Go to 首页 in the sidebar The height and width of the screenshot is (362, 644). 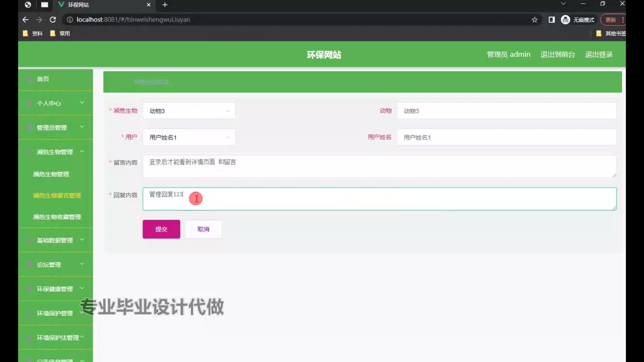(43, 79)
